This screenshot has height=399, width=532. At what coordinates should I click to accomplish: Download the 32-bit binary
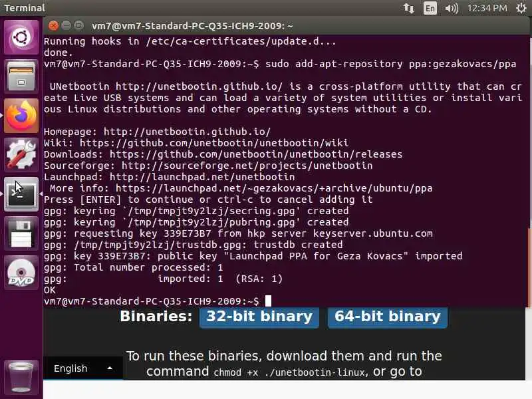click(259, 317)
